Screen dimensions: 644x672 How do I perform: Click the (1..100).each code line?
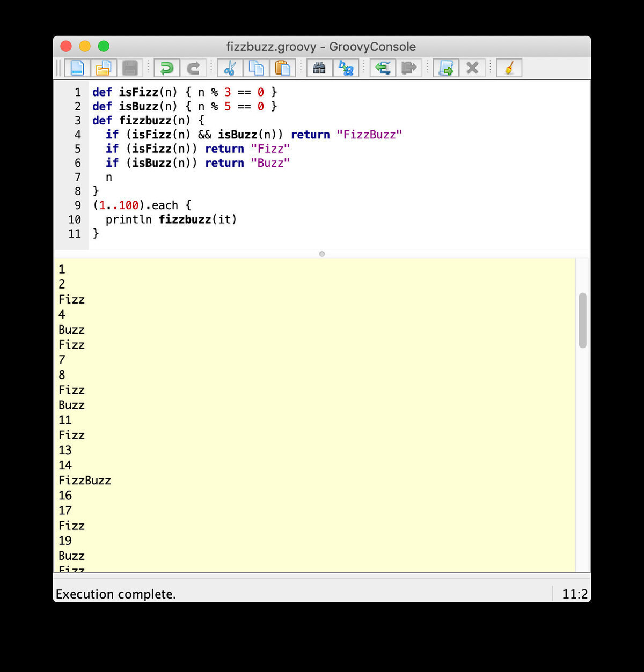[x=142, y=205]
